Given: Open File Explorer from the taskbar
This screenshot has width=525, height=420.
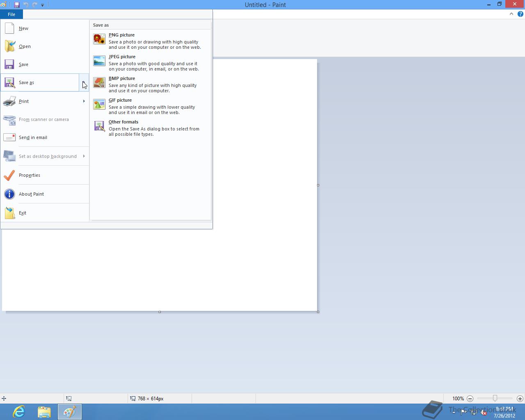Looking at the screenshot, I should coord(44,412).
